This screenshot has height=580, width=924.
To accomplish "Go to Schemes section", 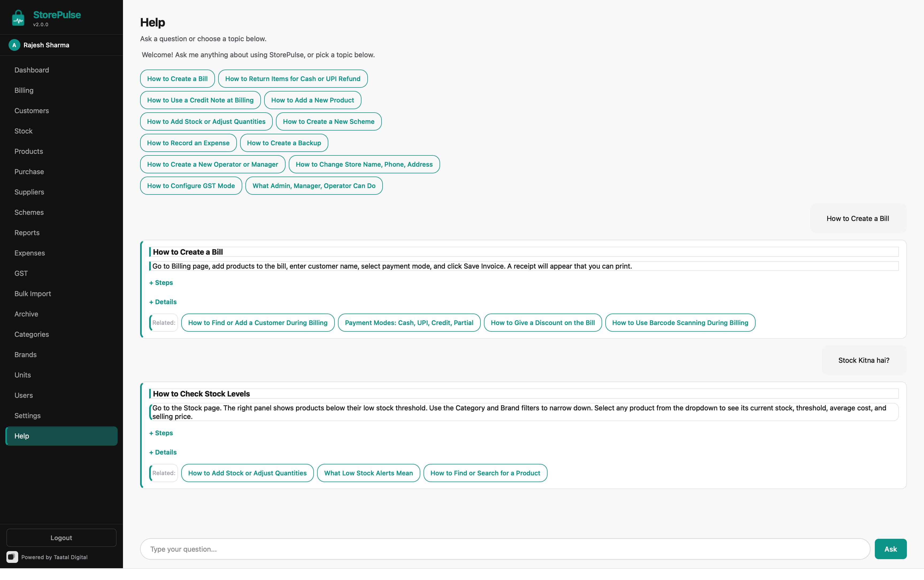I will 61,212.
